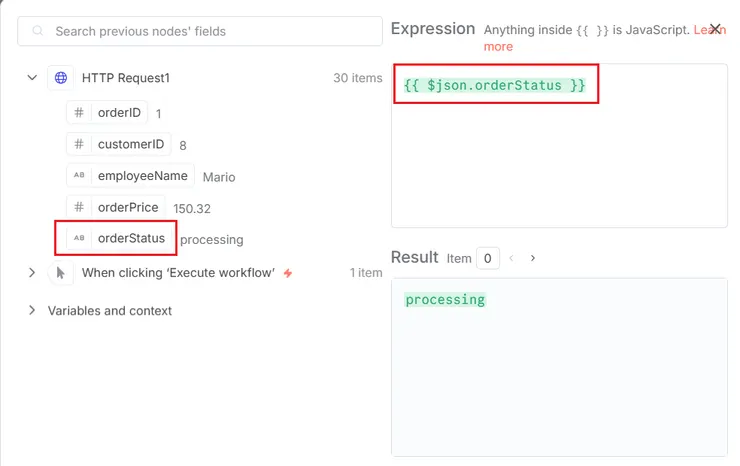Click the search magnifier icon
740x466 pixels.
coord(39,31)
